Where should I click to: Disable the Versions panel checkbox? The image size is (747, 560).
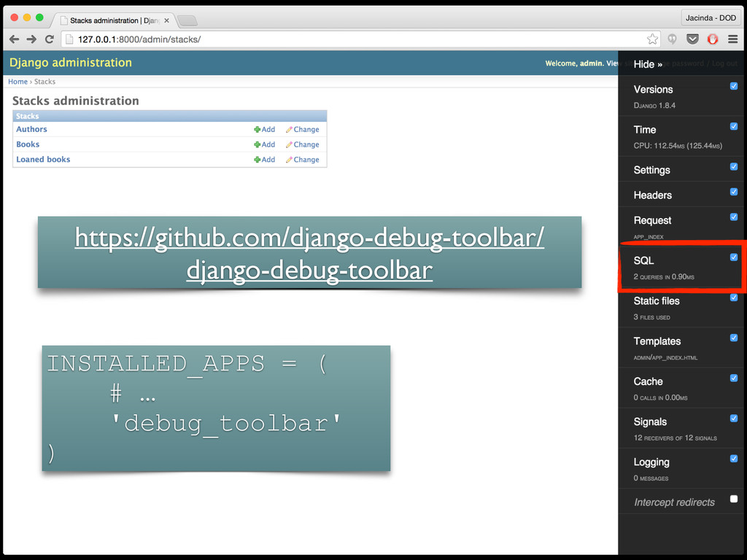pos(734,86)
